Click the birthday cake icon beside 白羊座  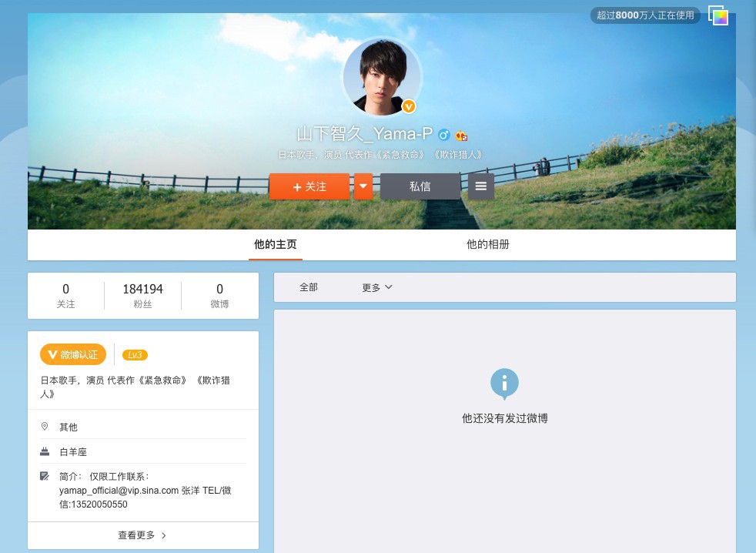45,451
